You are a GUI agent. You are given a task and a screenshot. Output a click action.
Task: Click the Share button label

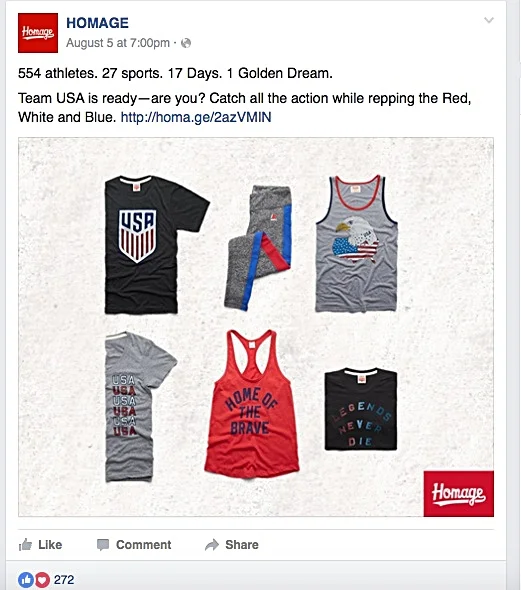pos(242,545)
